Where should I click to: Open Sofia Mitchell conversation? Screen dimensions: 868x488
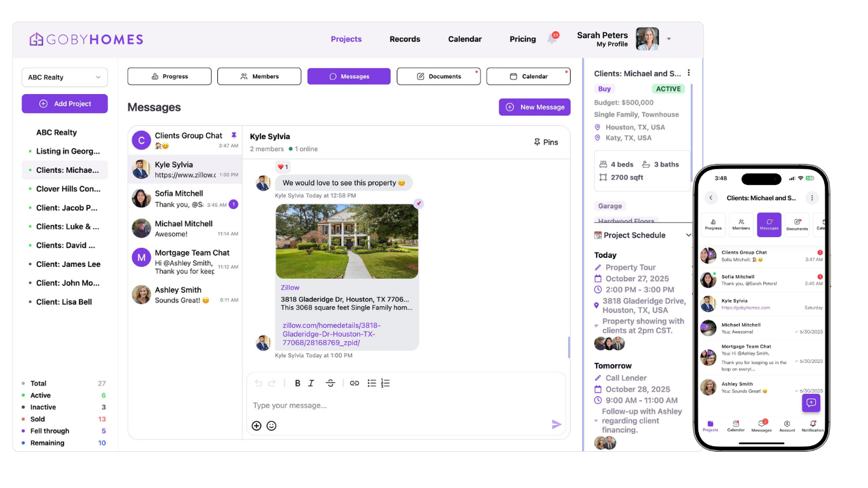[x=185, y=198]
